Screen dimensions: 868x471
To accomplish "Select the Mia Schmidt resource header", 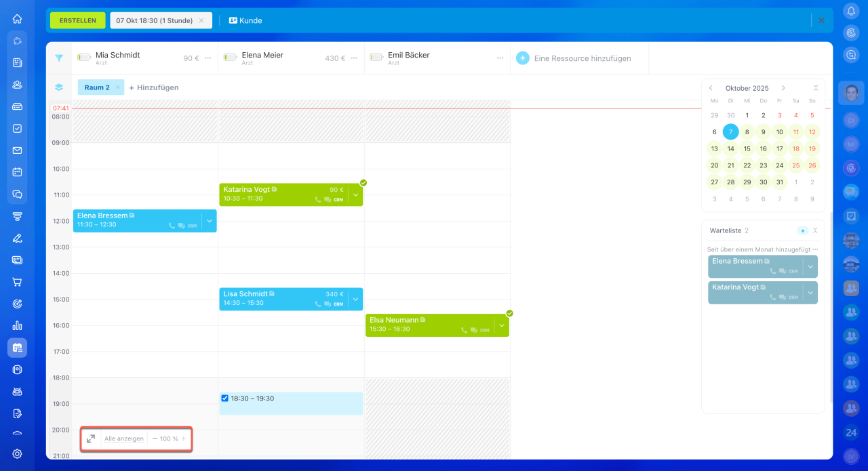I will [144, 58].
